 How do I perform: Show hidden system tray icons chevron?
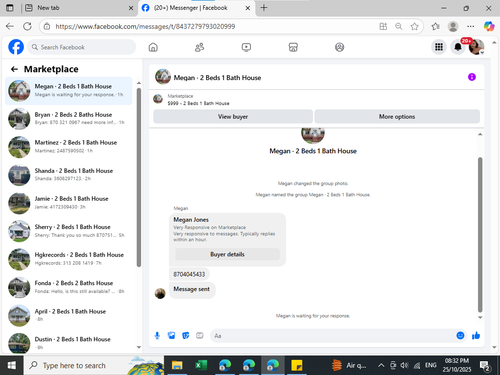point(381,366)
